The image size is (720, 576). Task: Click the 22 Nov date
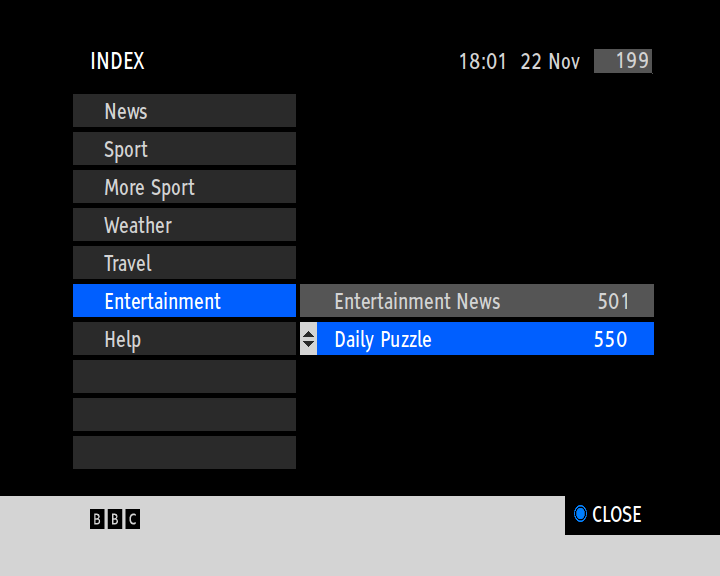550,62
